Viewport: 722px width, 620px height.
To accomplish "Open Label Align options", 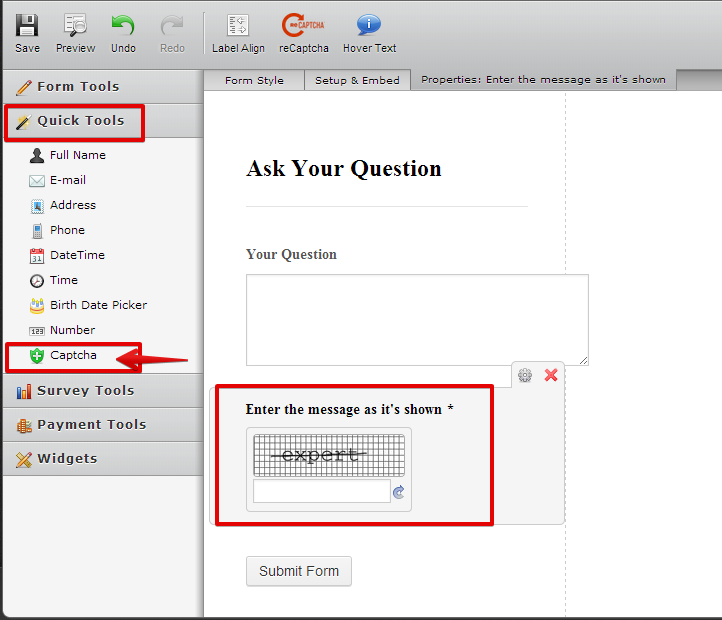I will pyautogui.click(x=238, y=32).
